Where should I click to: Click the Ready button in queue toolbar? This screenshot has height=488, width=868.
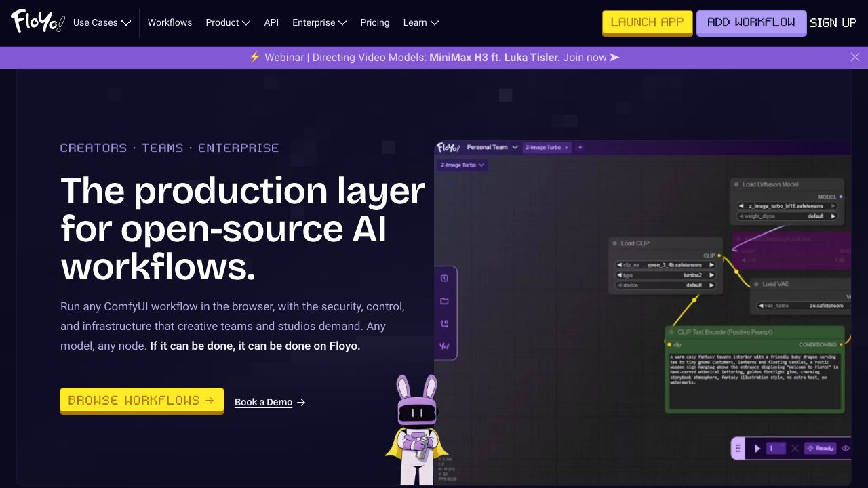(x=820, y=448)
